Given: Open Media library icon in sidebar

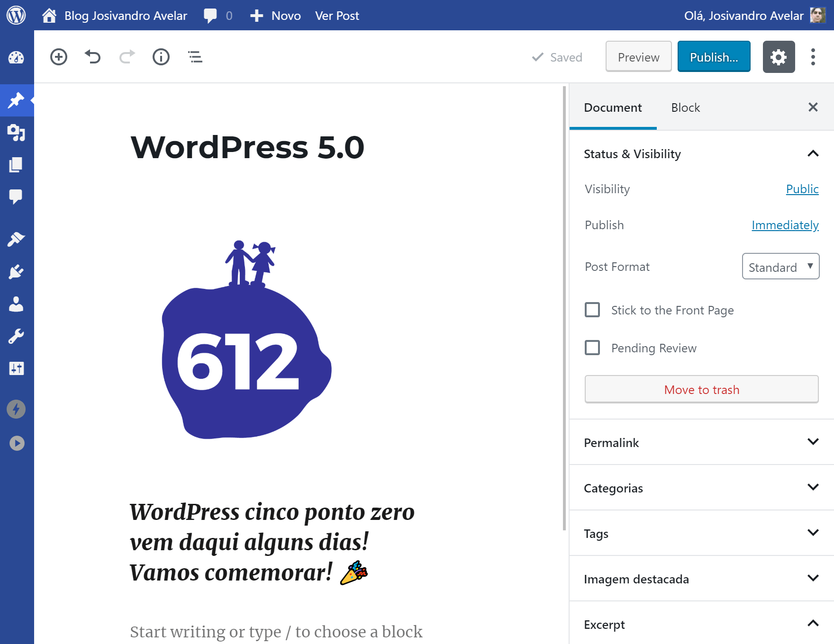Looking at the screenshot, I should coord(16,133).
